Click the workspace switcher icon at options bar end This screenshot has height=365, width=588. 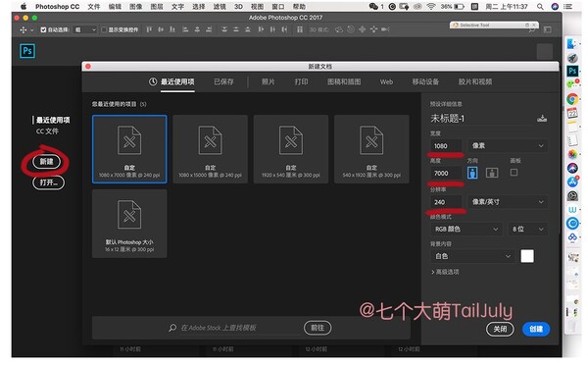[x=548, y=29]
